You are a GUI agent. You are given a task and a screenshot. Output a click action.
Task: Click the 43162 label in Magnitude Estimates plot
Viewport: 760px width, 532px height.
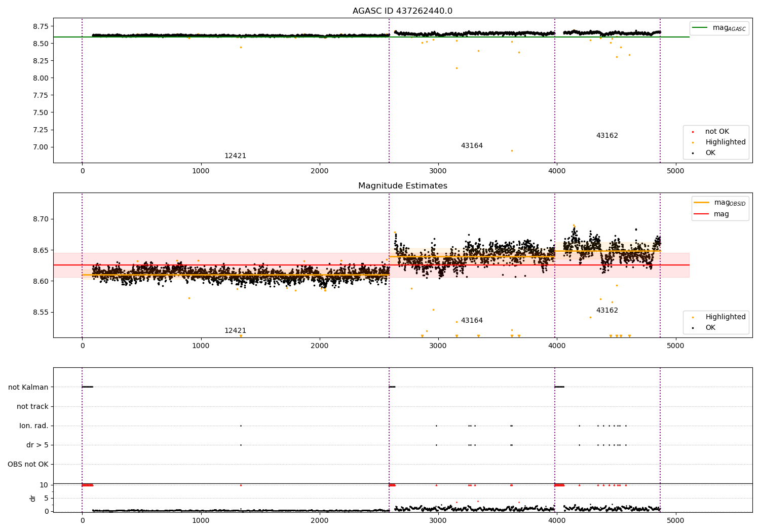pos(607,311)
